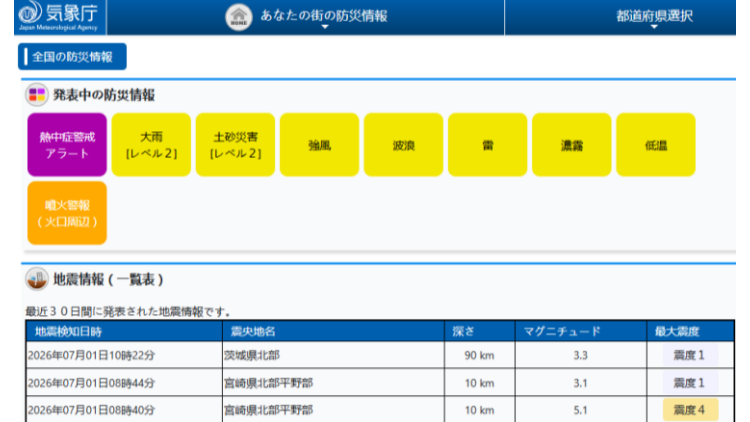
Task: Open 濃霧 warning tile
Action: coord(572,145)
